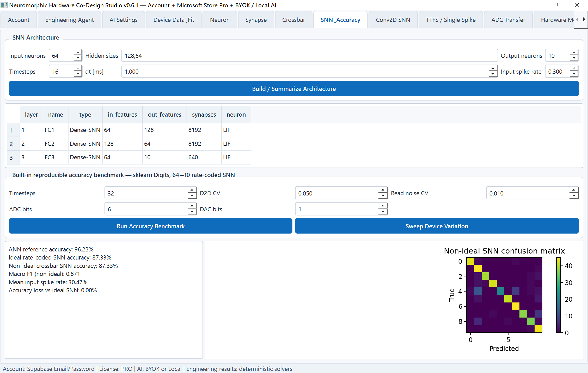The width and height of the screenshot is (588, 373).
Task: Click Build / Summarize Architecture button
Action: coord(294,88)
